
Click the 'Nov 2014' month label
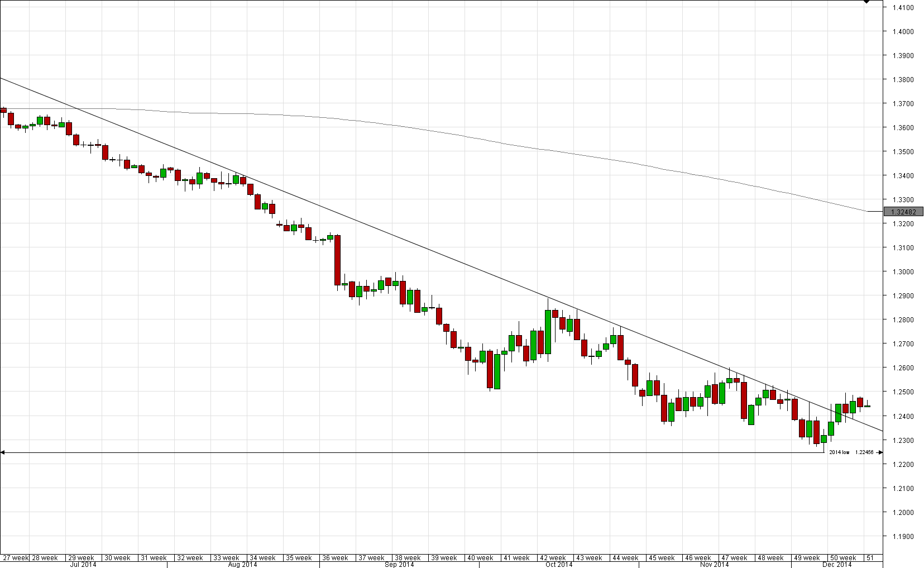point(714,565)
